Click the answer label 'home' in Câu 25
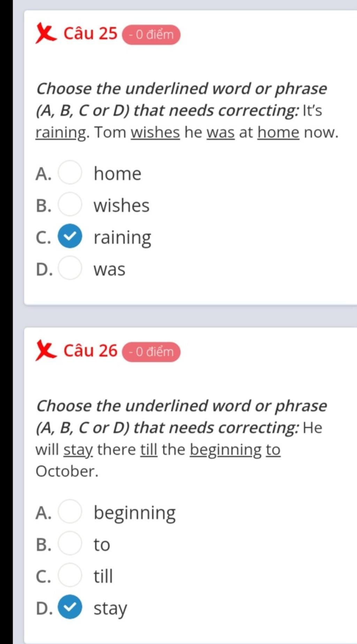The width and height of the screenshot is (357, 644). coord(117,174)
